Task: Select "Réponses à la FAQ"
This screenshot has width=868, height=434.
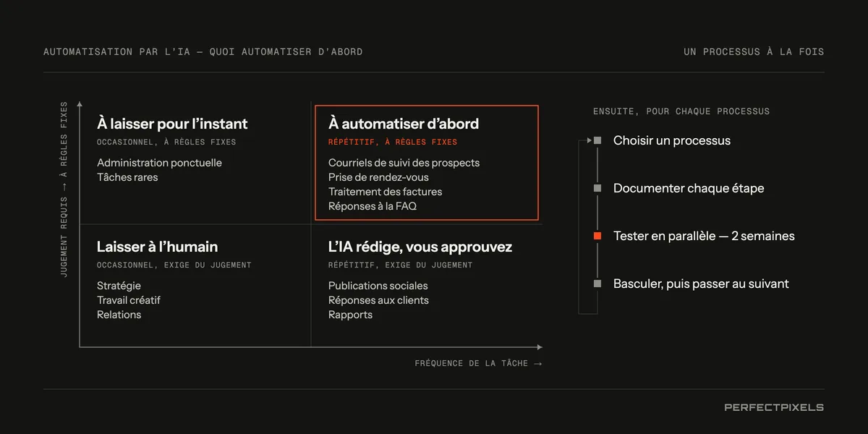Action: pyautogui.click(x=373, y=206)
